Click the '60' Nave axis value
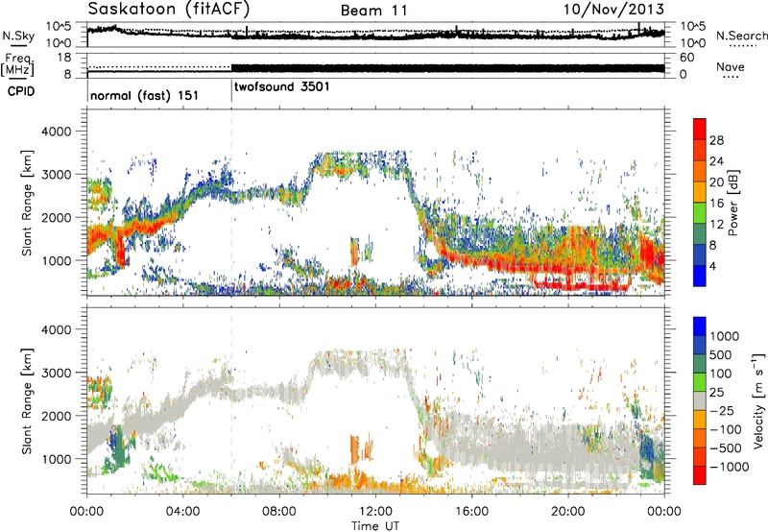 [687, 58]
